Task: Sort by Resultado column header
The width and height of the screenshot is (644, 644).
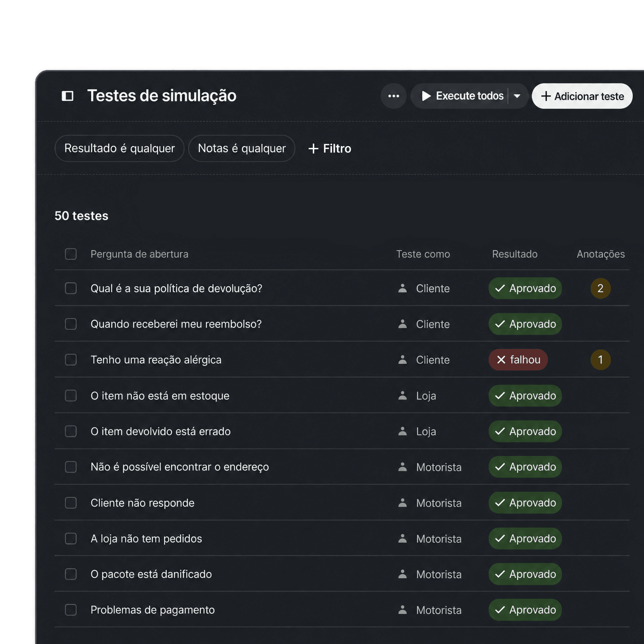Action: click(515, 254)
